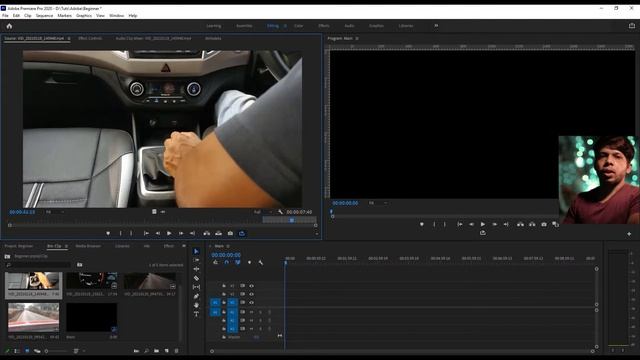Toggle A1 source patching indicator
This screenshot has height=360, width=640.
[215, 312]
